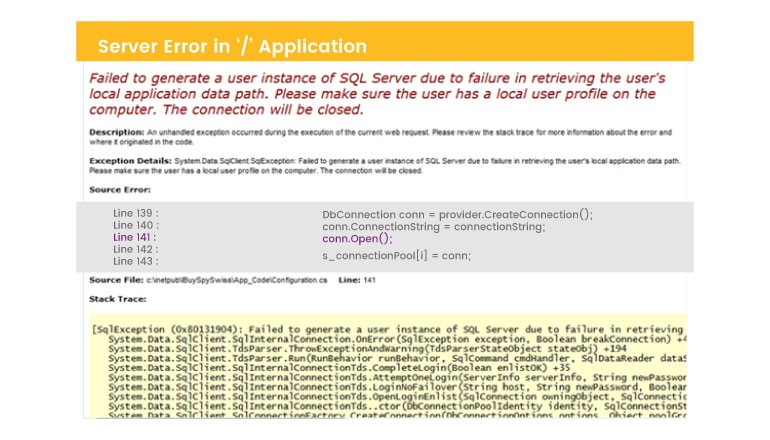This screenshot has width=770, height=440.
Task: Click the 'Line 142 :' label
Action: click(x=136, y=249)
